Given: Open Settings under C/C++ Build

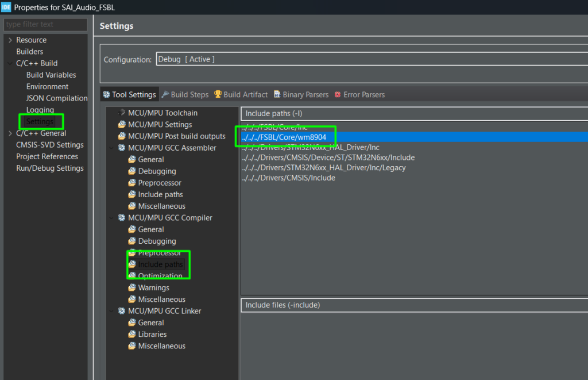Looking at the screenshot, I should [40, 122].
